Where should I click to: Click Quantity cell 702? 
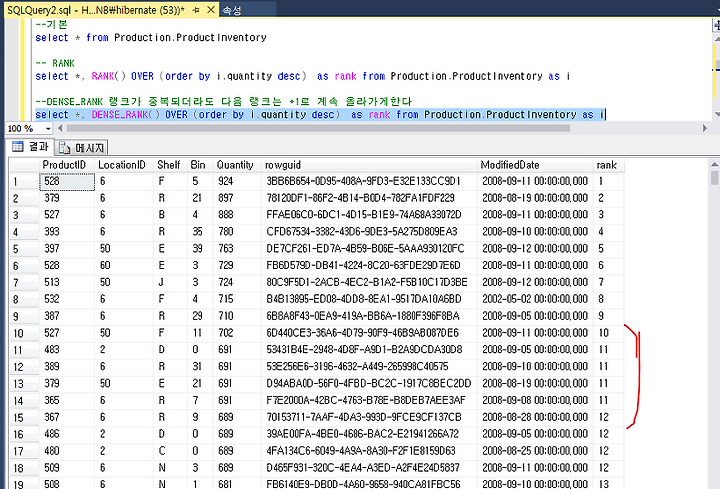pyautogui.click(x=237, y=333)
